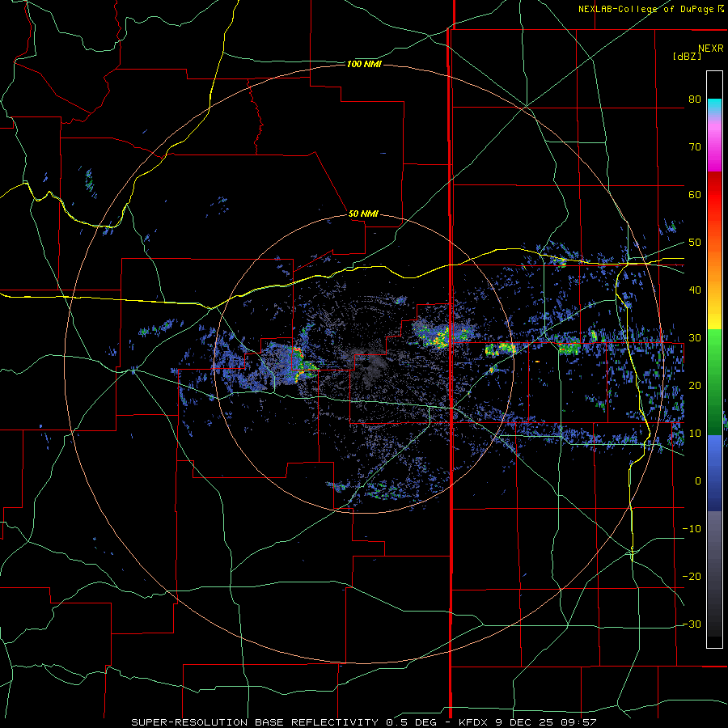Click the -20 value on the dBZ scale
Screen dimensions: 728x728
(692, 577)
